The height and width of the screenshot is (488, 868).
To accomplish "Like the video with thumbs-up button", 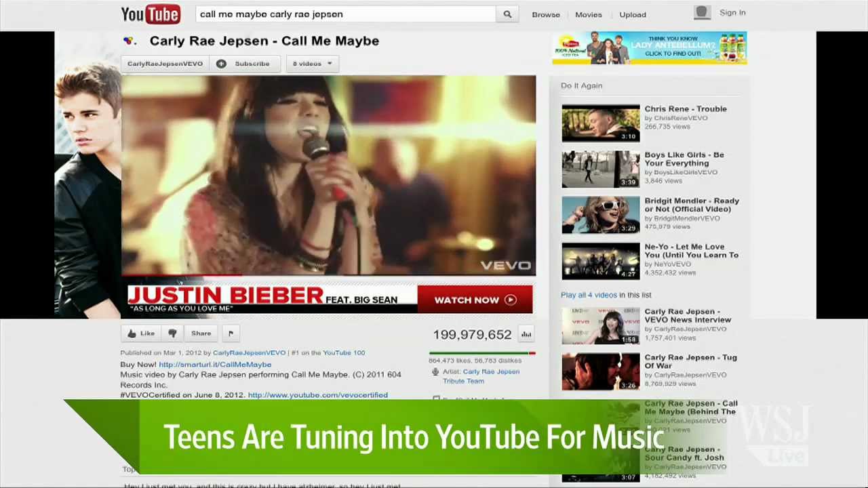I will 141,333.
